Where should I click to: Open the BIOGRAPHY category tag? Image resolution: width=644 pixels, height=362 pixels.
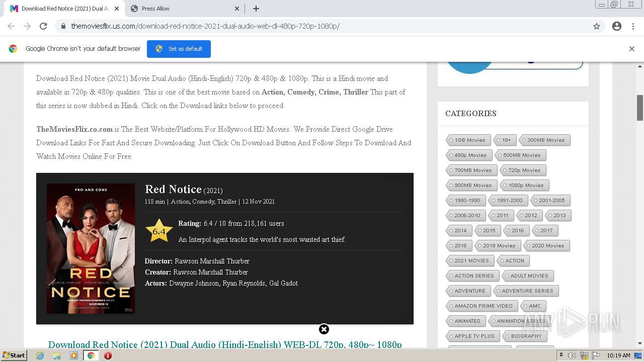tap(524, 336)
